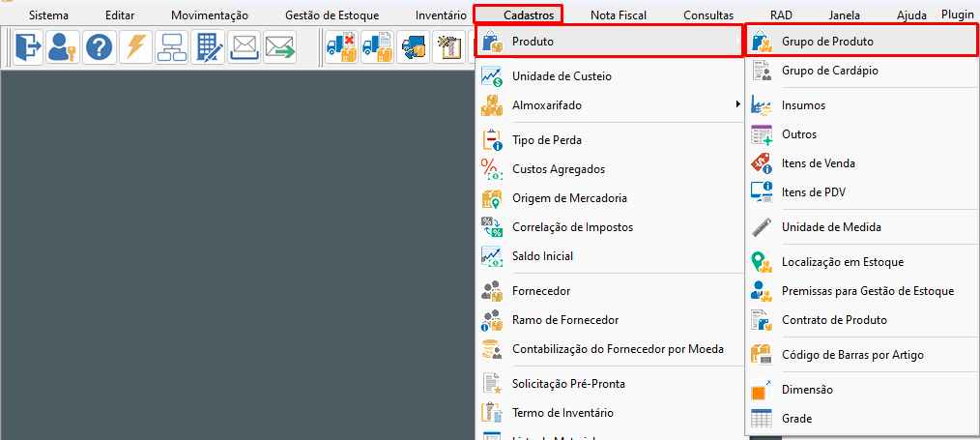Image resolution: width=980 pixels, height=440 pixels.
Task: Click the lightning bolt toolbar icon
Action: tap(135, 47)
